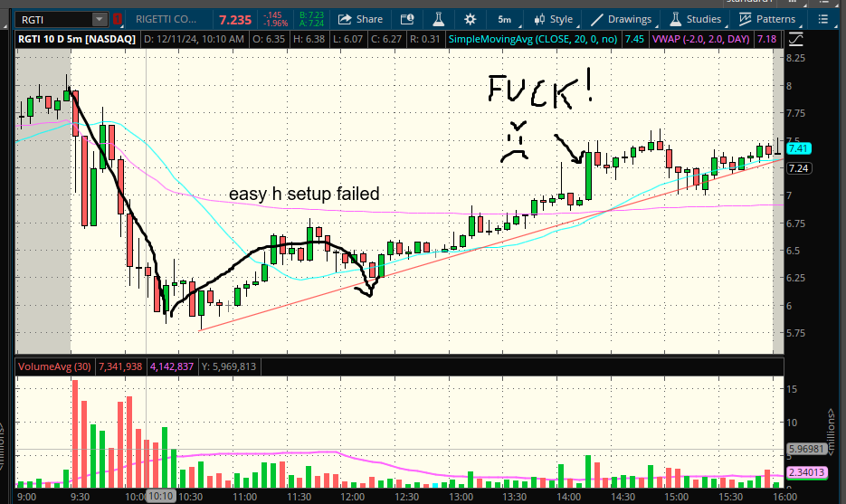Click the 5.96981 volume axis bubble

click(807, 449)
